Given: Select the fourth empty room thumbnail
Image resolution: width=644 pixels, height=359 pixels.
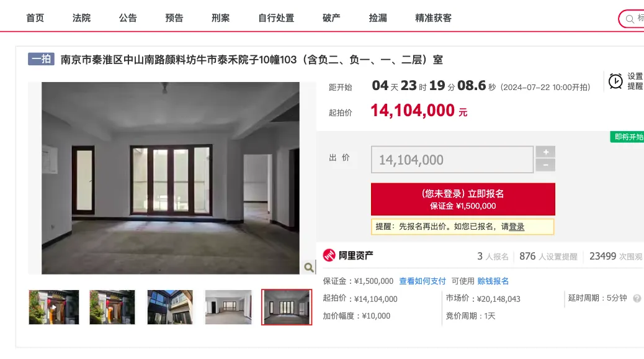Looking at the screenshot, I should click(228, 307).
